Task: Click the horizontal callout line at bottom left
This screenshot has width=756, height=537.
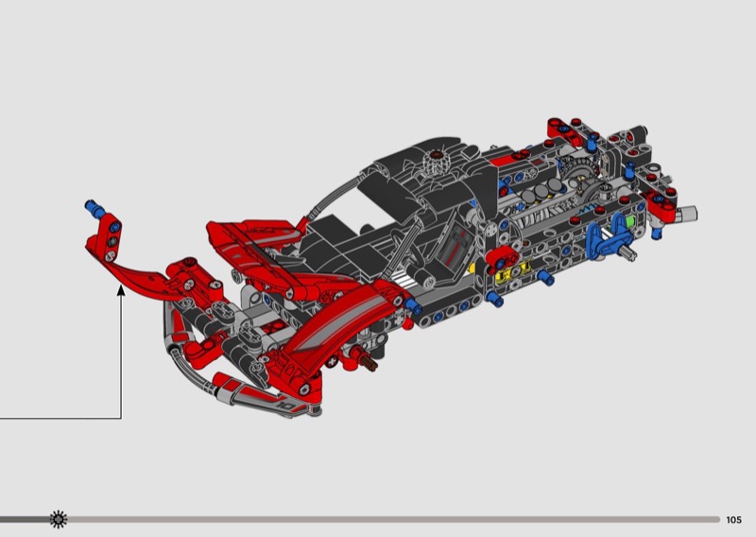Action: tap(57, 418)
